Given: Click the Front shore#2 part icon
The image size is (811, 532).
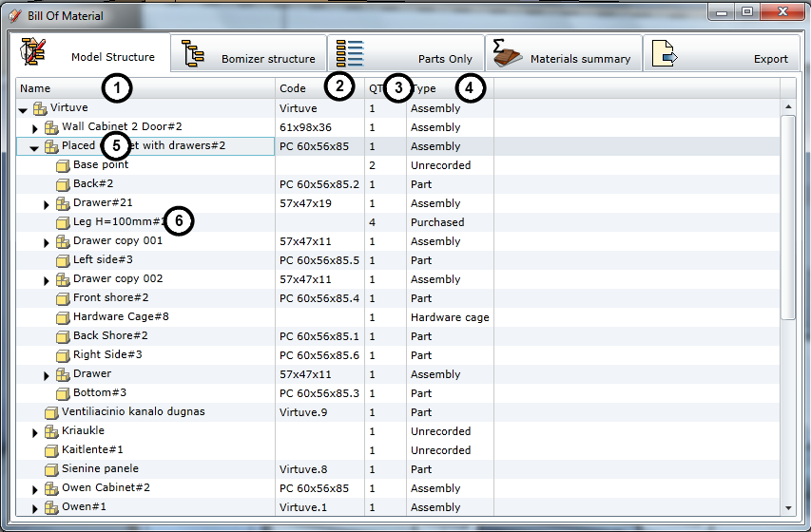Looking at the screenshot, I should pos(63,298).
